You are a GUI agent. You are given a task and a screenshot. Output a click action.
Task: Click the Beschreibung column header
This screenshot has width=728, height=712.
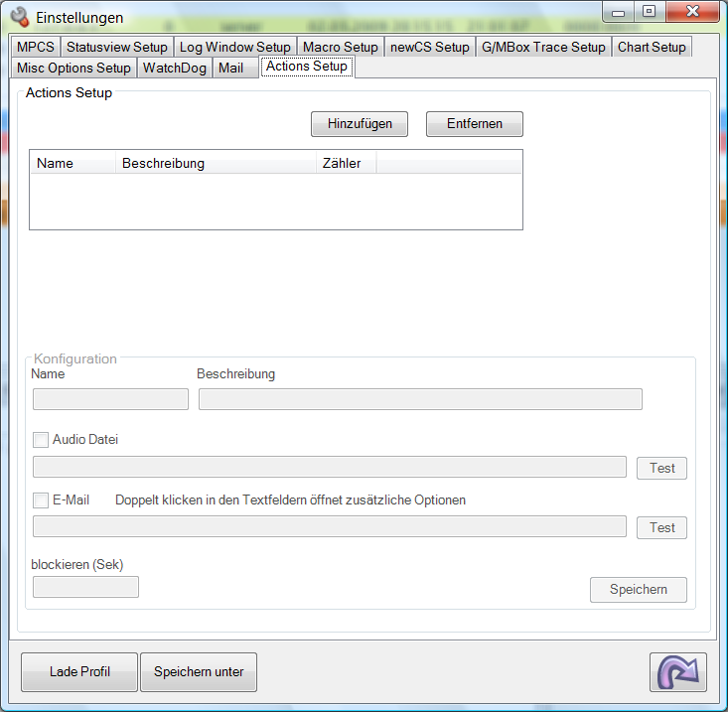215,163
